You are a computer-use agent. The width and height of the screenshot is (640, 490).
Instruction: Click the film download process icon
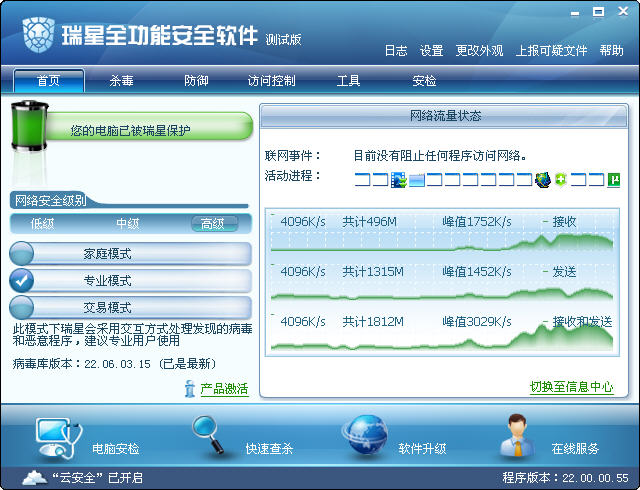[x=399, y=180]
